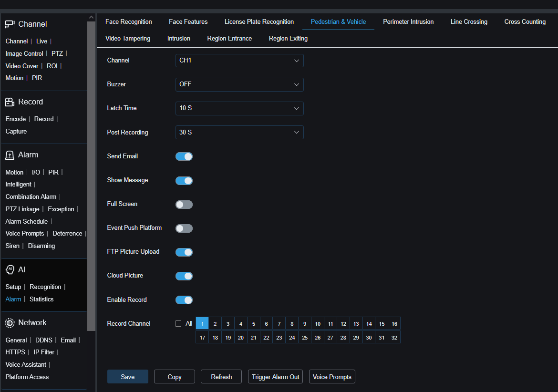Open PTZ sidebar link
Viewport: 558px width, 392px height.
point(57,54)
